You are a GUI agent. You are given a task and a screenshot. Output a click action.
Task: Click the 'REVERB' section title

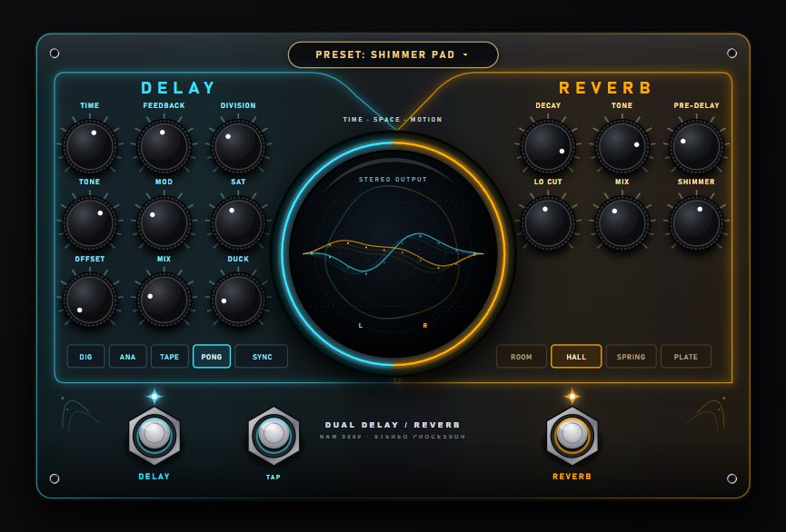coord(605,88)
